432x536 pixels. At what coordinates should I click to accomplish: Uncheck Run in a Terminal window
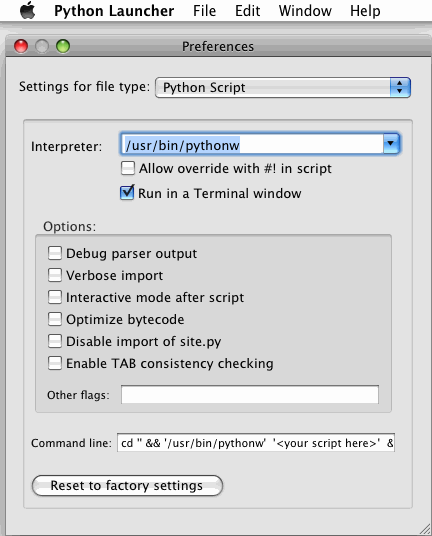point(127,193)
